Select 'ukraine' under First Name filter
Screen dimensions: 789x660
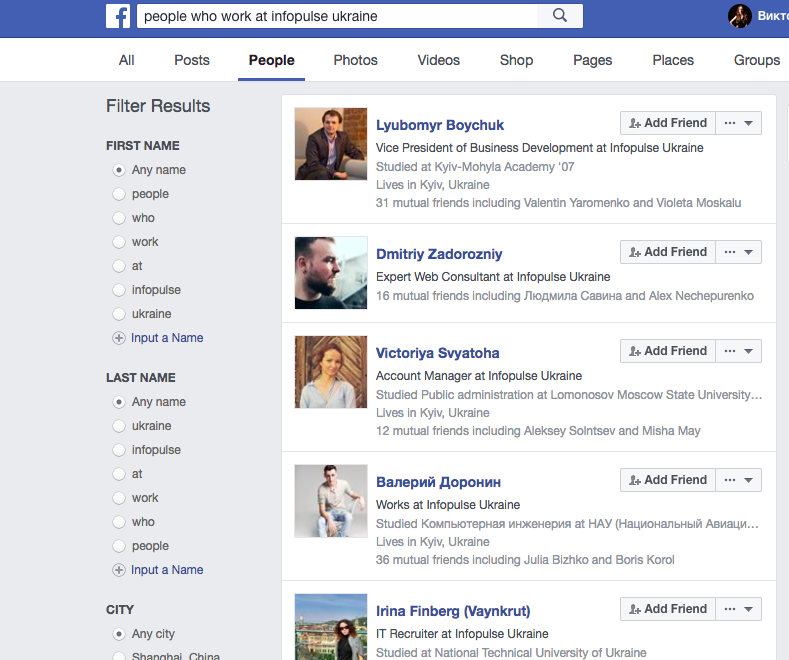click(119, 314)
